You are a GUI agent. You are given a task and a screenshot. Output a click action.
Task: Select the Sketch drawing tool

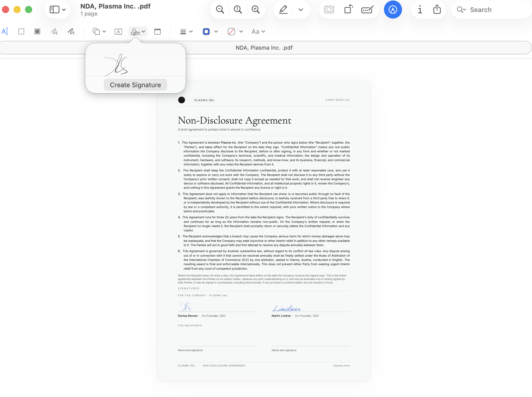point(54,32)
